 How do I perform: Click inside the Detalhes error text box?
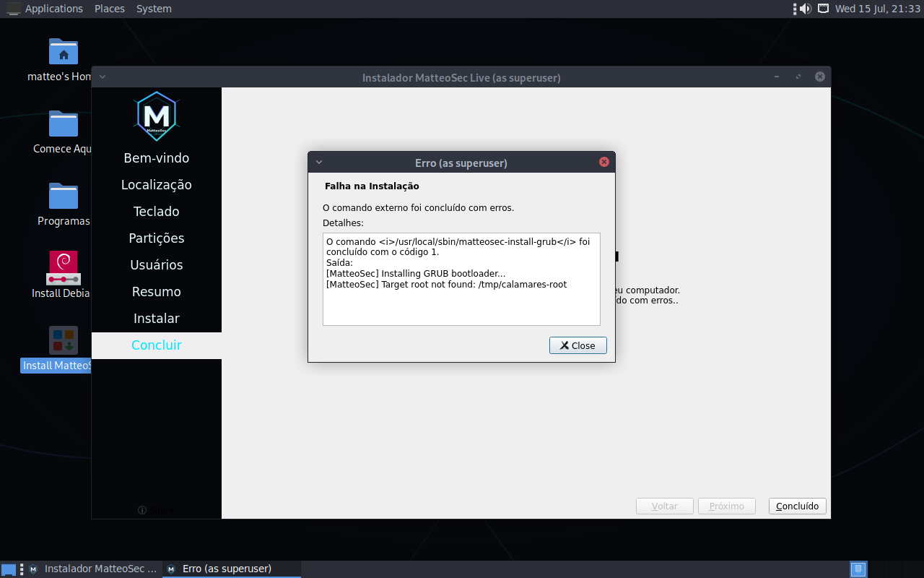(461, 279)
